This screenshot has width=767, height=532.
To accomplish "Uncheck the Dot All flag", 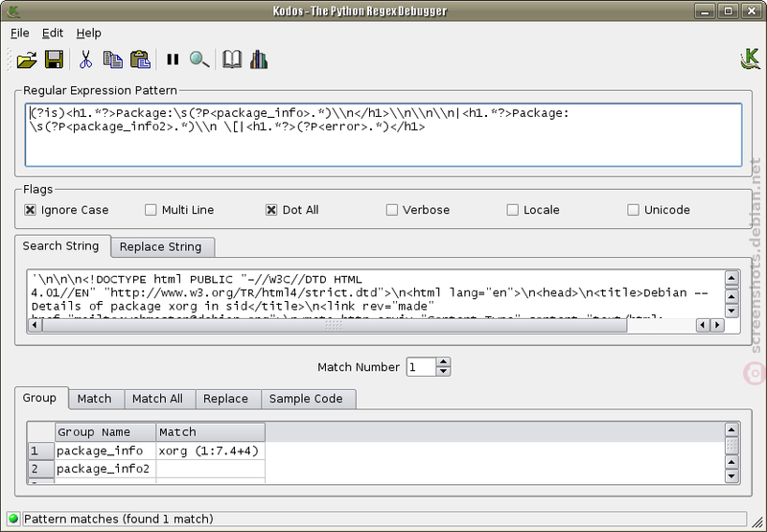I will (271, 210).
